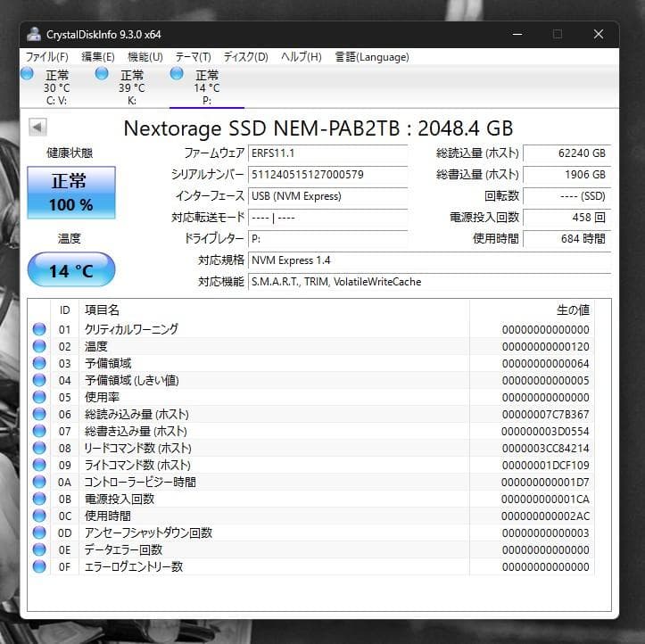Viewport: 645px width, 644px height.
Task: Open the ディスク(D) menu
Action: click(x=246, y=57)
